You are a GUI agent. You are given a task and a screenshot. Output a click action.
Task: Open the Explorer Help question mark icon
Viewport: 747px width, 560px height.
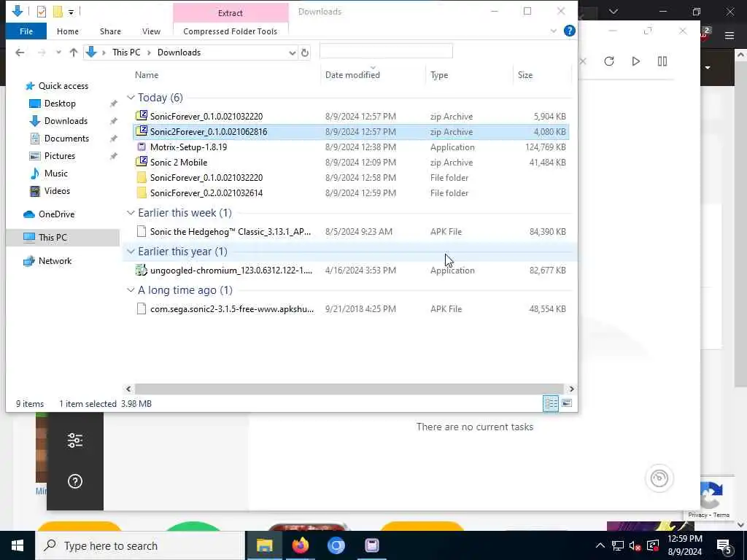pos(569,31)
